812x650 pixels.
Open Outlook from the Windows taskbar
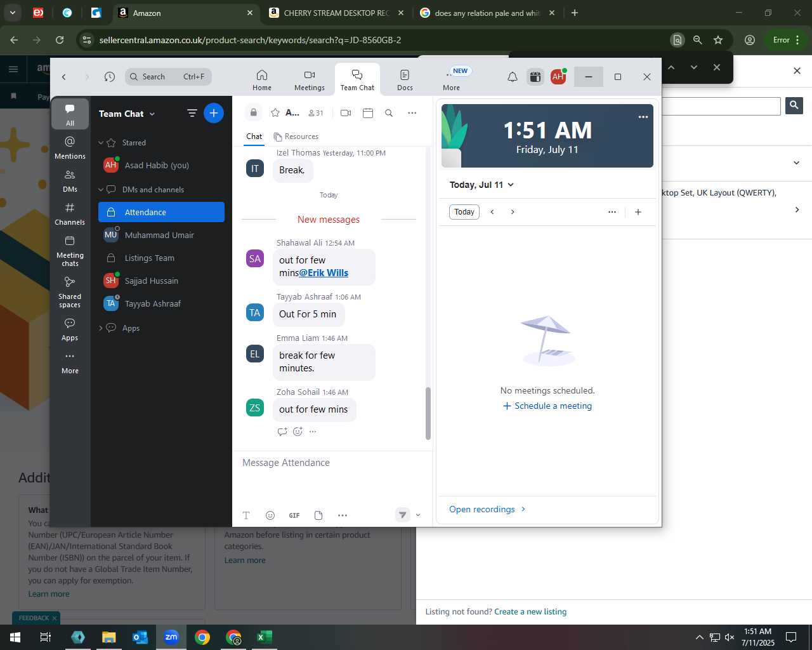click(x=140, y=637)
